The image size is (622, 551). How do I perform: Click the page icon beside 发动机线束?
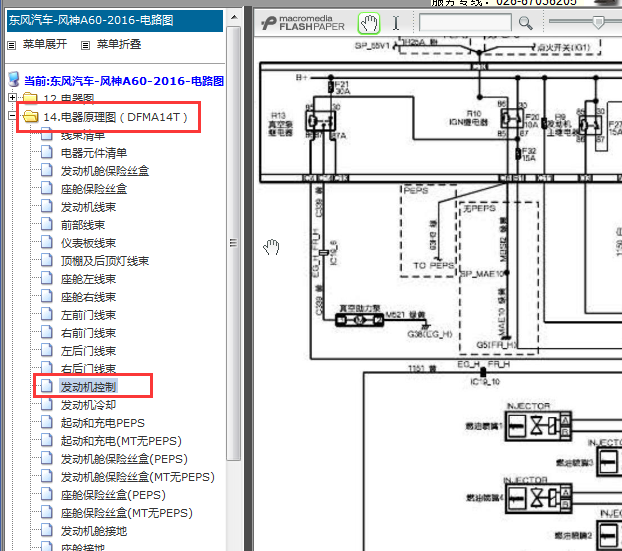47,206
